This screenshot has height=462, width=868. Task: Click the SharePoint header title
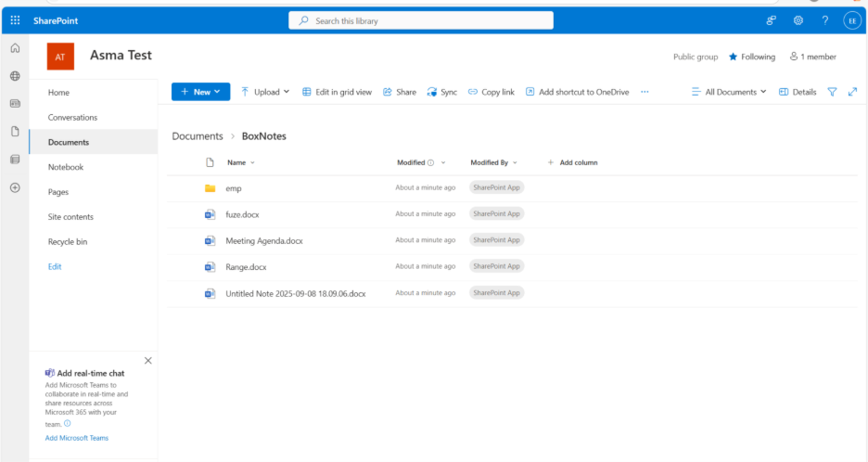56,21
